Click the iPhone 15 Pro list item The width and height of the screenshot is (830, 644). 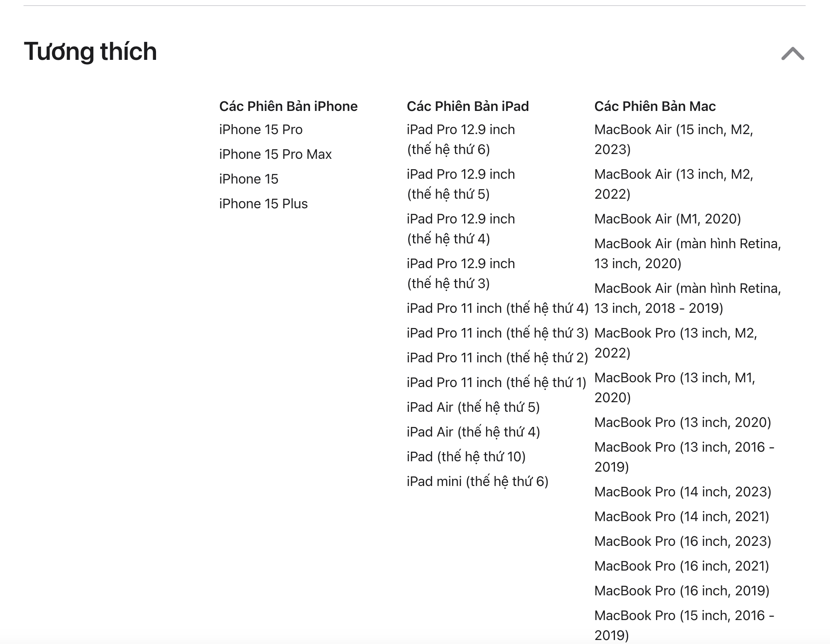(x=261, y=130)
